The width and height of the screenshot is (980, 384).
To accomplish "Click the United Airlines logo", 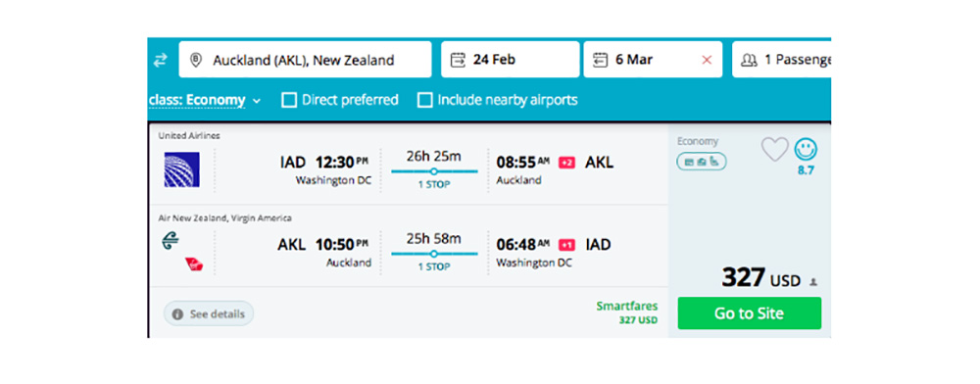I will 182,169.
